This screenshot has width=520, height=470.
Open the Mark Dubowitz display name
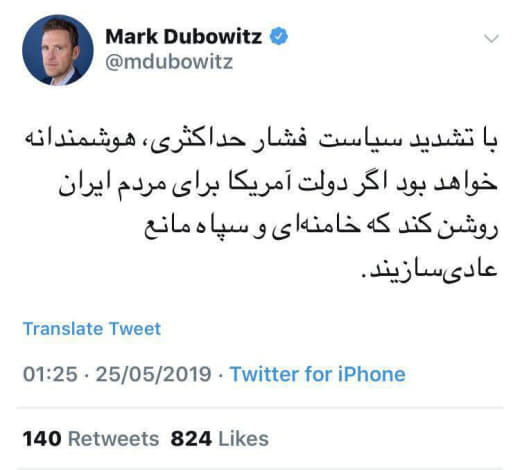pyautogui.click(x=183, y=37)
